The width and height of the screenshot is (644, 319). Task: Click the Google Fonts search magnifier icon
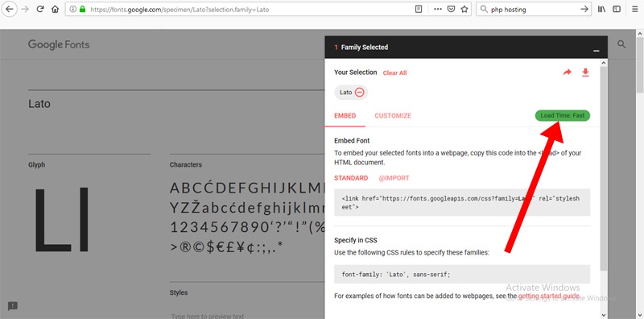pyautogui.click(x=621, y=44)
